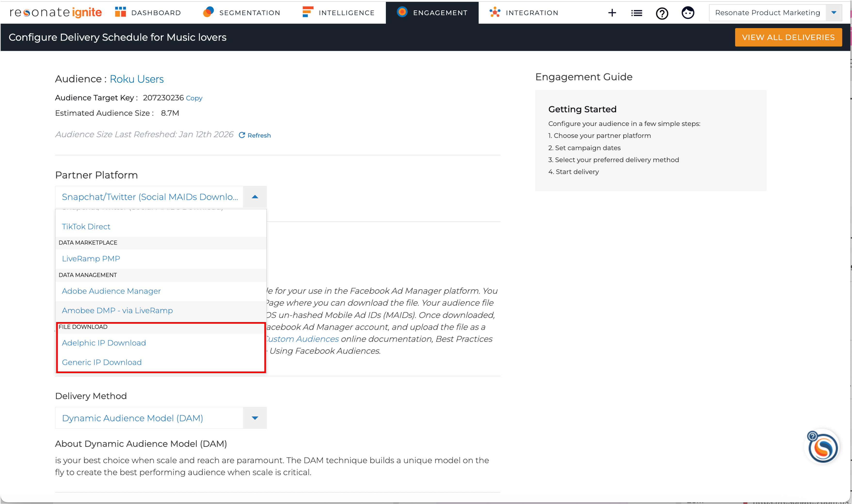Click the target key value 207230236
This screenshot has height=504, width=852.
(x=163, y=98)
